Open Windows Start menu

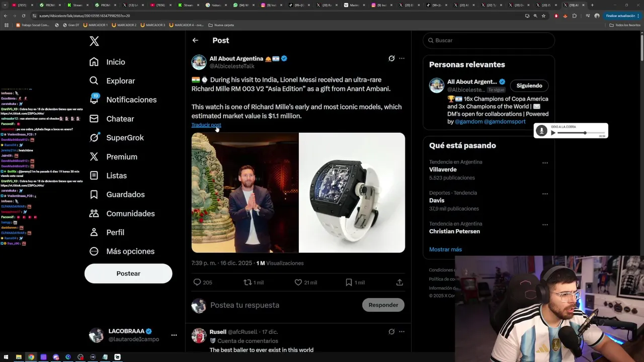6,357
